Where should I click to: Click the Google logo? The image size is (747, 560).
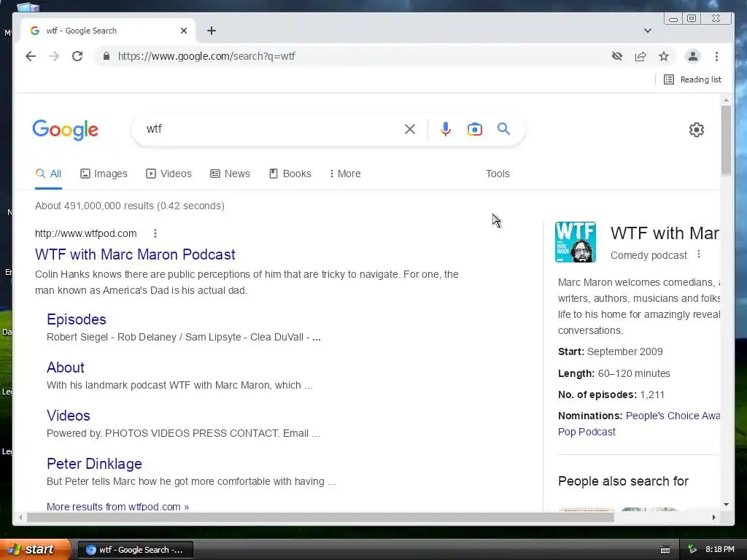click(x=65, y=130)
